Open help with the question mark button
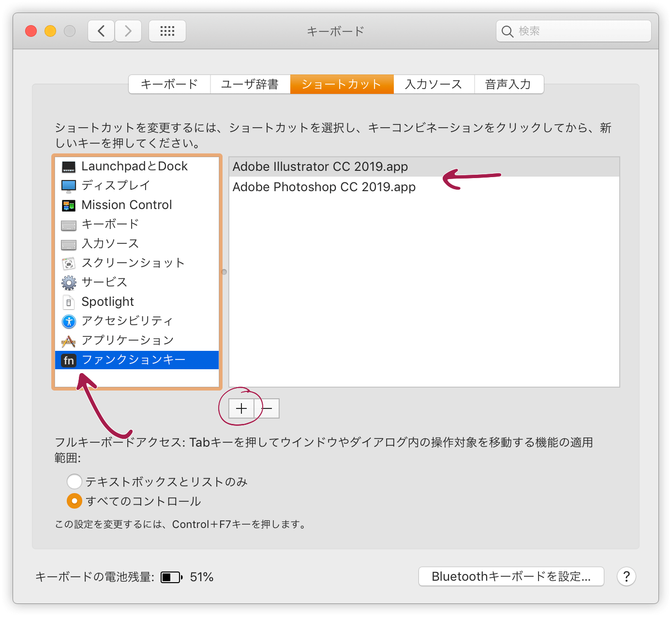 627,576
